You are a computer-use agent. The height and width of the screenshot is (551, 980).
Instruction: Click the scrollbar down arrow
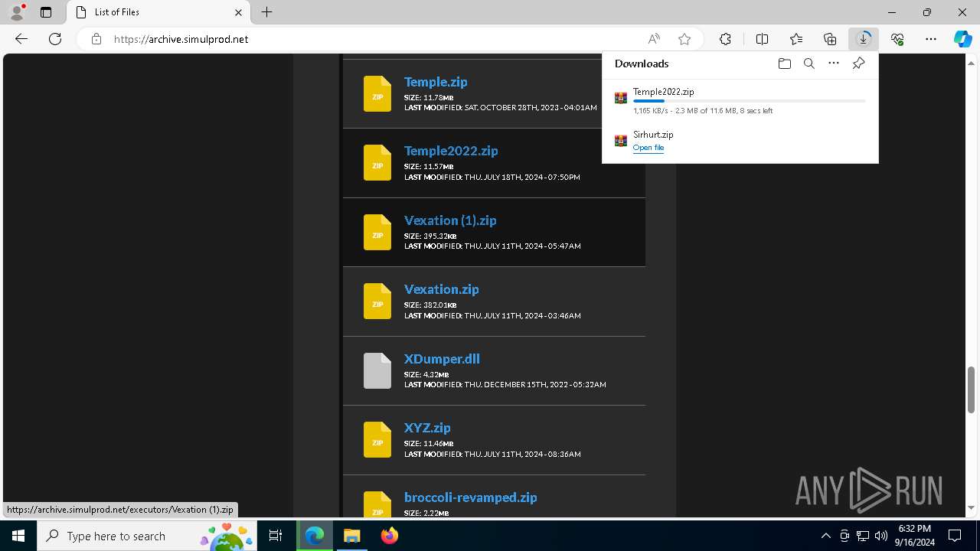coord(972,507)
